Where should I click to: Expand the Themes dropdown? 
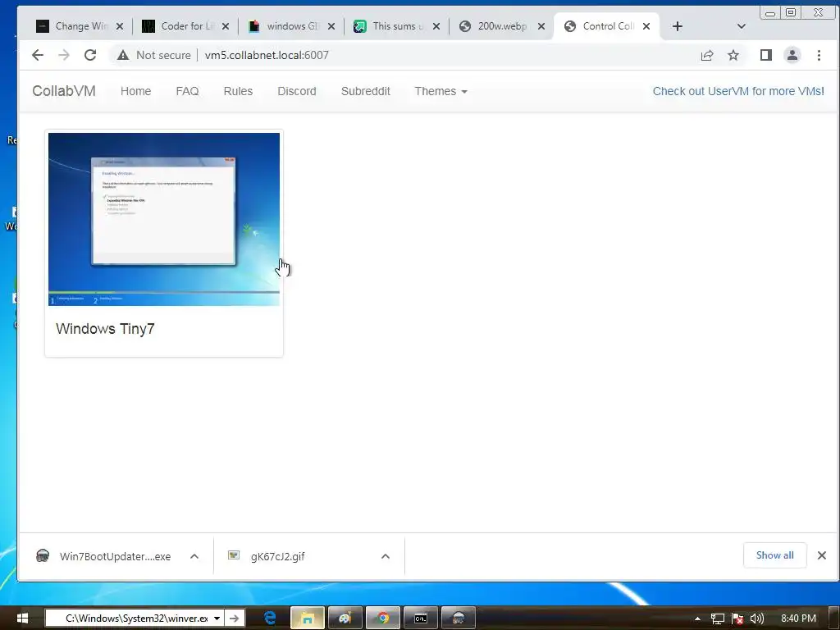(441, 91)
